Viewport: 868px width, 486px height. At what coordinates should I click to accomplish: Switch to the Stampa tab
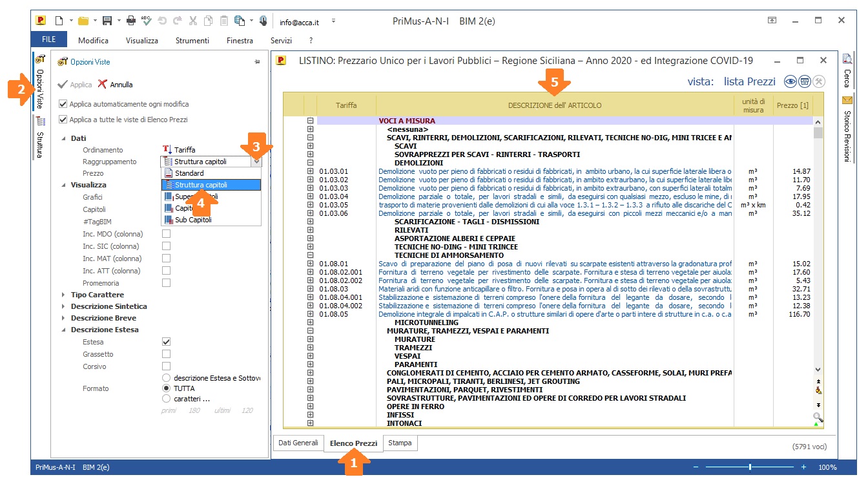point(400,443)
